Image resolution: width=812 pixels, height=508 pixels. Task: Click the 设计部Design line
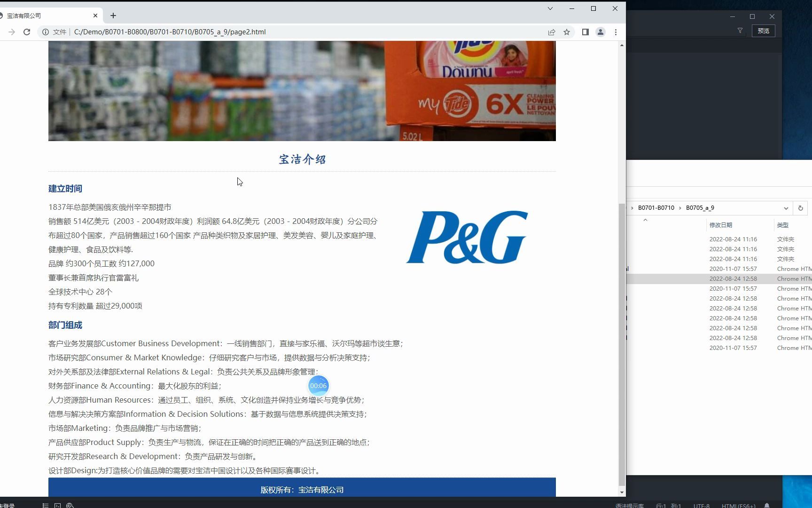click(186, 471)
